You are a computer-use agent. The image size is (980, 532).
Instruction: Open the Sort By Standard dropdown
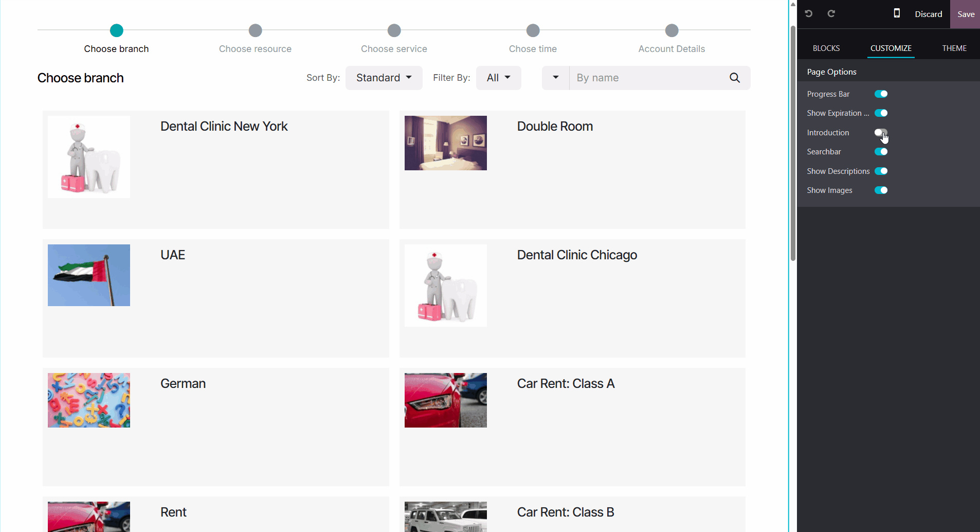[384, 78]
